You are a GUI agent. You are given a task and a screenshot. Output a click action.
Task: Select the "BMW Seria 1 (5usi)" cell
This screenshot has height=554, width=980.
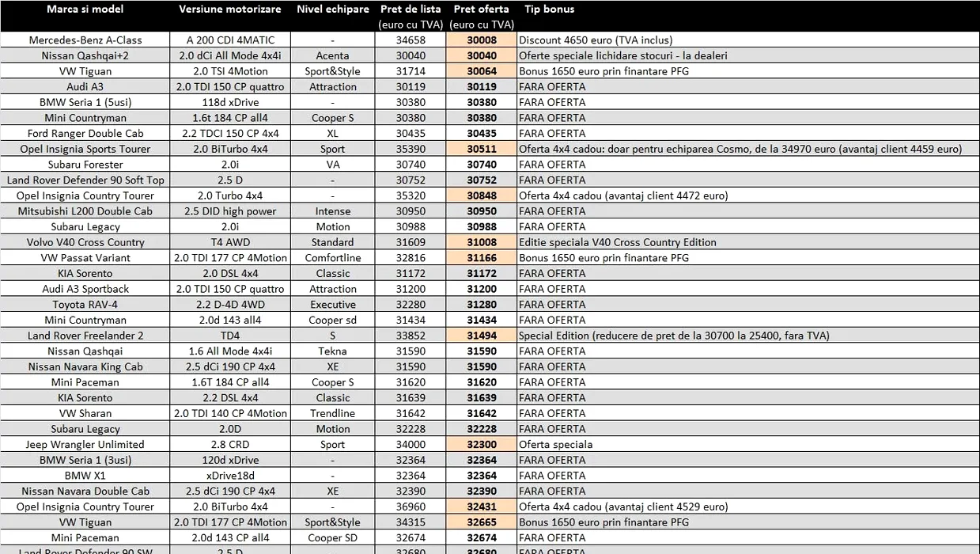point(85,102)
